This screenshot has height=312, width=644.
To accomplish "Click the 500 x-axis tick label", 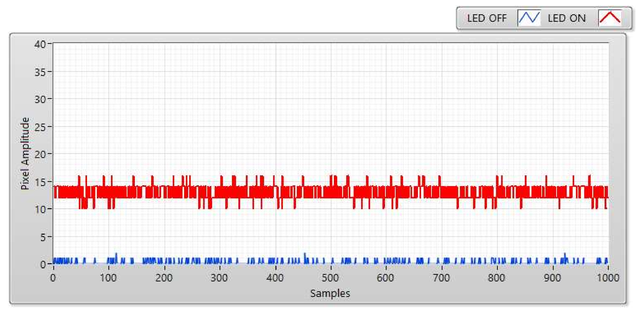I will [330, 278].
